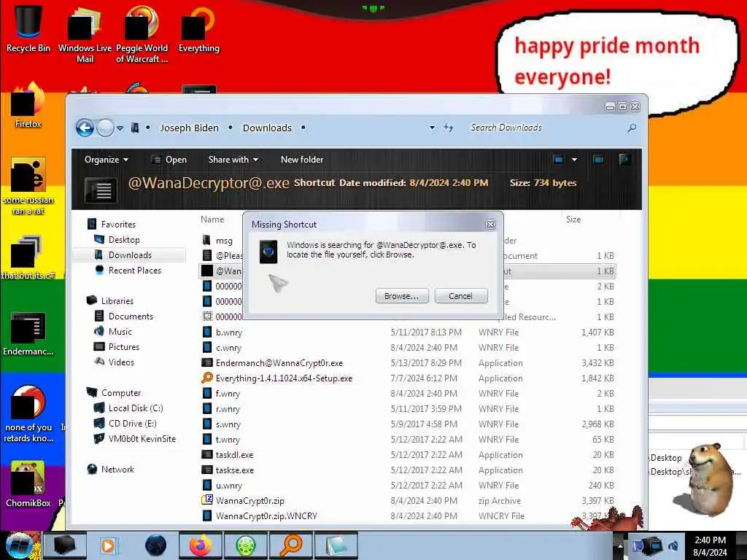Viewport: 747px width, 560px height.
Task: Select Recent Places in navigation pane
Action: [x=134, y=270]
